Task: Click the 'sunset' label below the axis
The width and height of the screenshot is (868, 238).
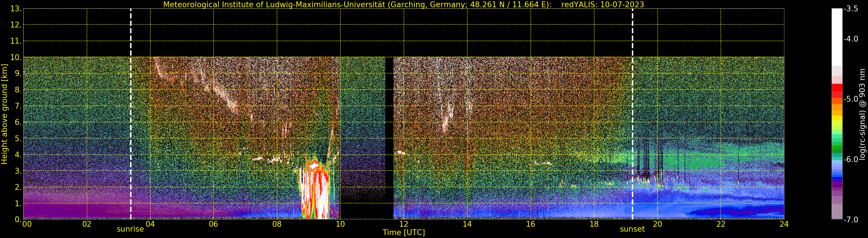Action: tap(632, 229)
